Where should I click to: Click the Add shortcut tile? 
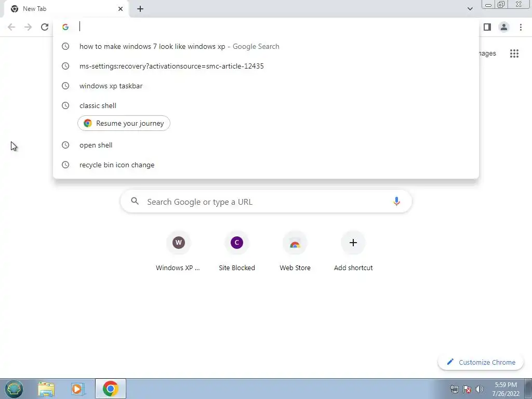(353, 251)
